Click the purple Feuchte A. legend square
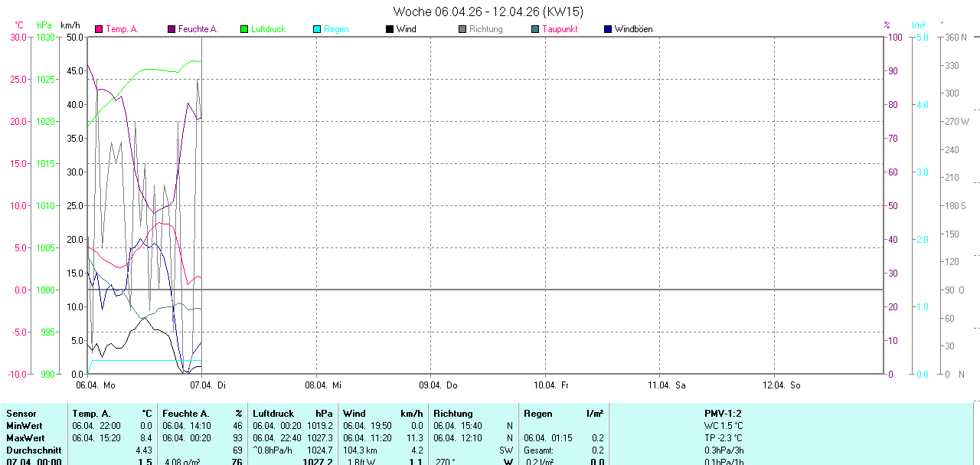This screenshot has width=980, height=465. click(x=171, y=29)
